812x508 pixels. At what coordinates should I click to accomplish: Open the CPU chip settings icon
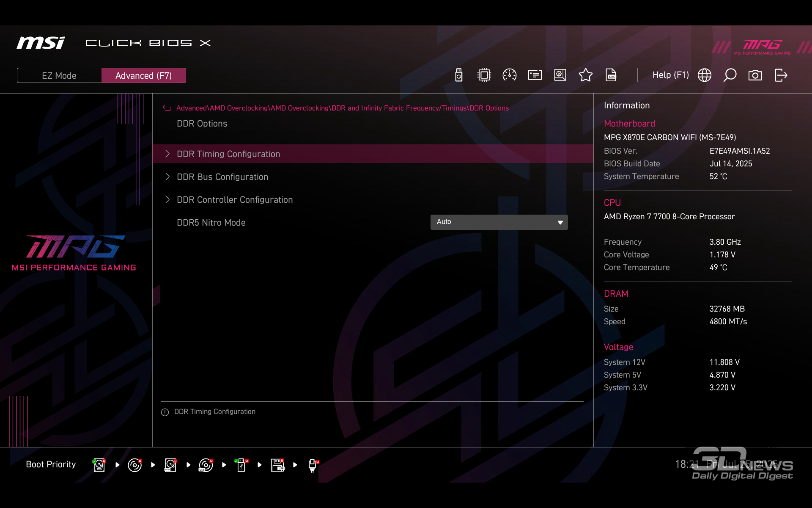[x=484, y=75]
